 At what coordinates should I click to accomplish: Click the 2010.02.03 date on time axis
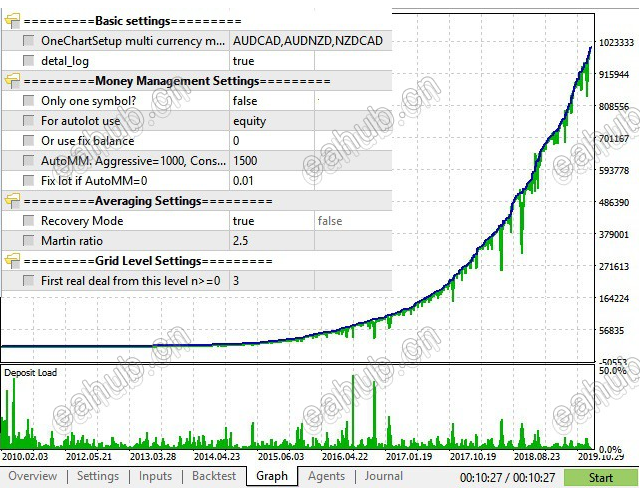pos(24,456)
